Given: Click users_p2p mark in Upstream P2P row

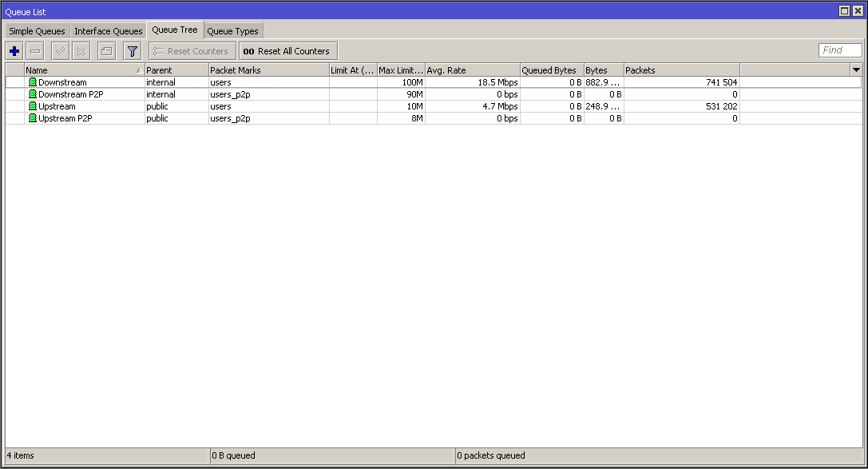Looking at the screenshot, I should coord(230,118).
